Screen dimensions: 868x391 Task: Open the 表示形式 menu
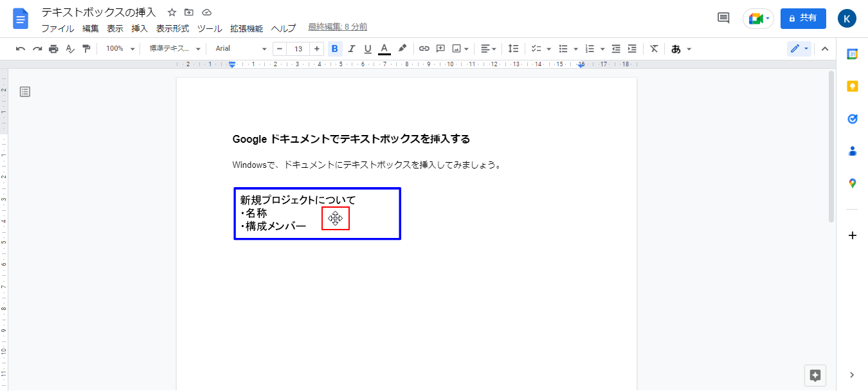click(172, 28)
